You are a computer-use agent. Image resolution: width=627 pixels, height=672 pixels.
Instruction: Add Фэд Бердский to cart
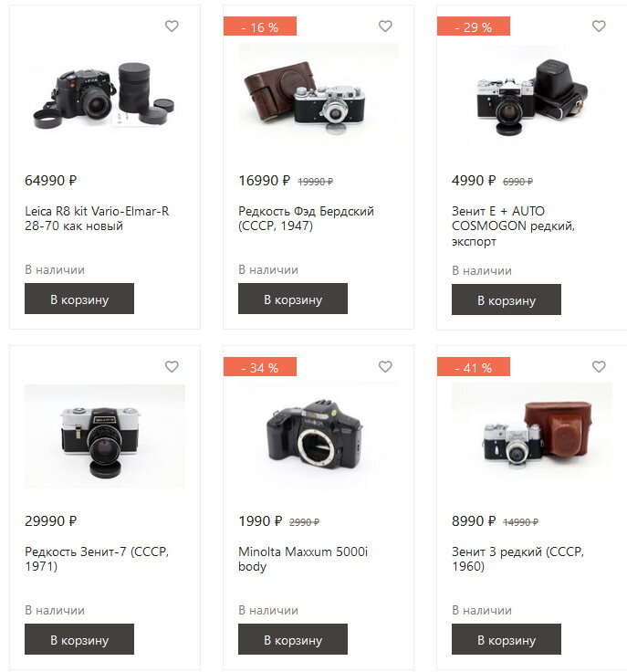293,299
